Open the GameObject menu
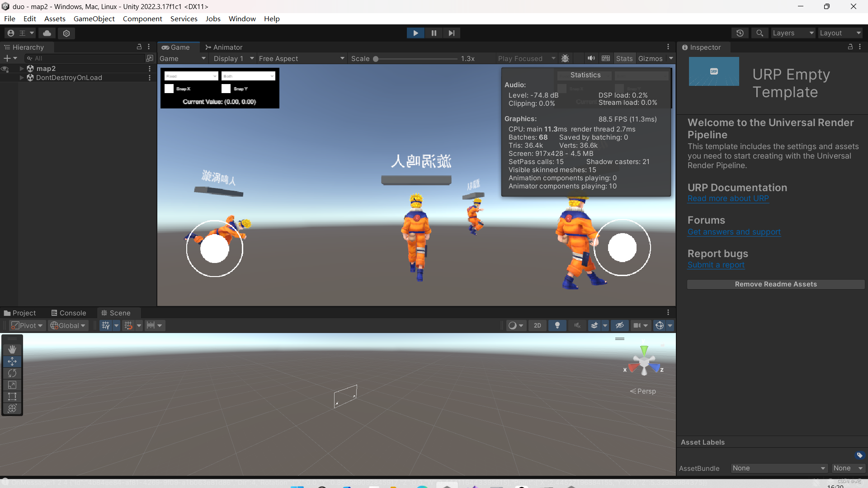 [x=94, y=19]
